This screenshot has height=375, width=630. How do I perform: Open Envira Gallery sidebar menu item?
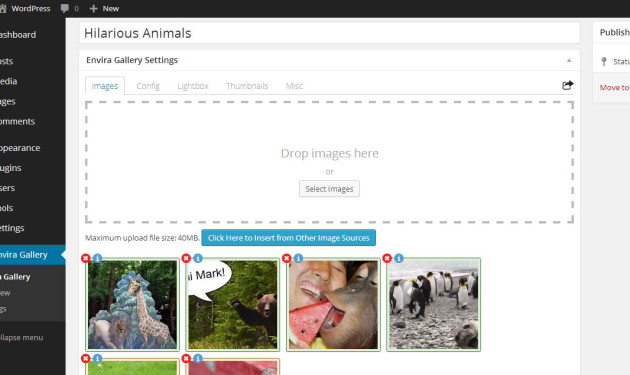tap(33, 255)
